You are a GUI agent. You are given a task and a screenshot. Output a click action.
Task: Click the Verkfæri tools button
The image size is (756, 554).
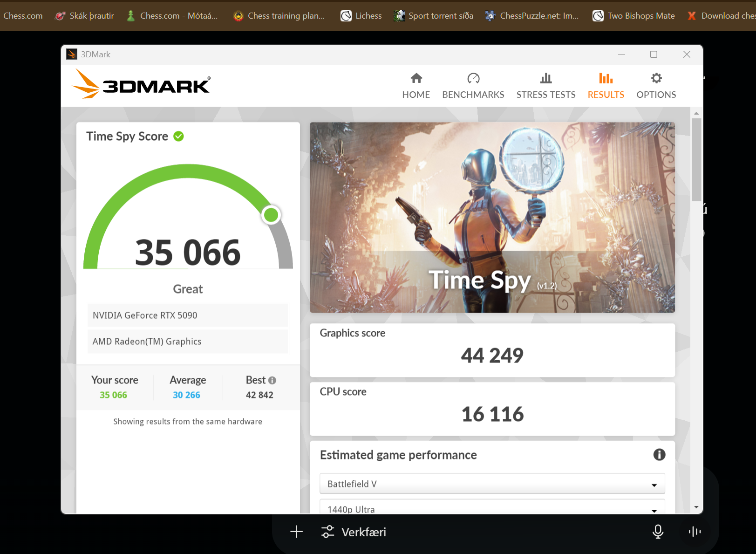tap(354, 532)
